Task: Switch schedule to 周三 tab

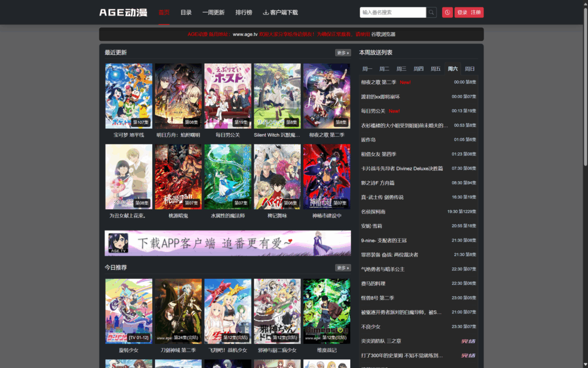Action: [401, 69]
